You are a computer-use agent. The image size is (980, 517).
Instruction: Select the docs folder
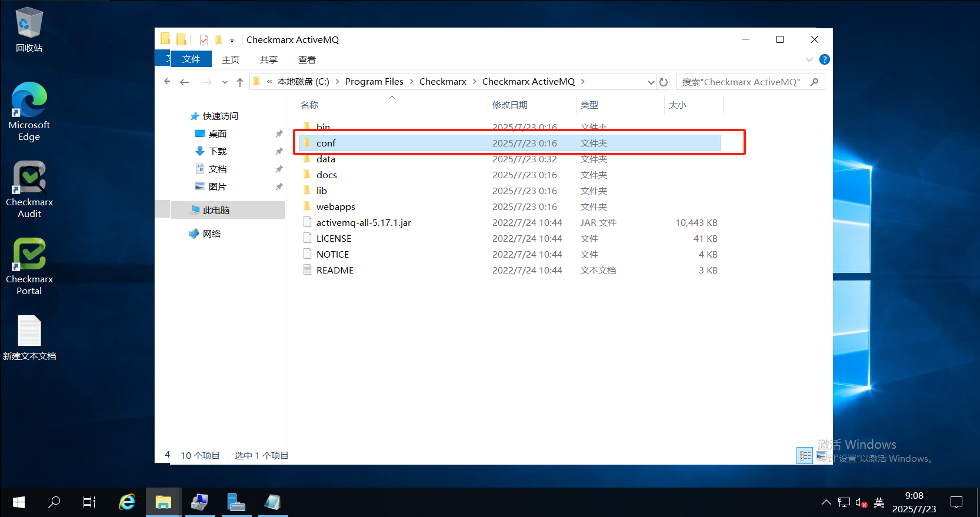coord(510,175)
